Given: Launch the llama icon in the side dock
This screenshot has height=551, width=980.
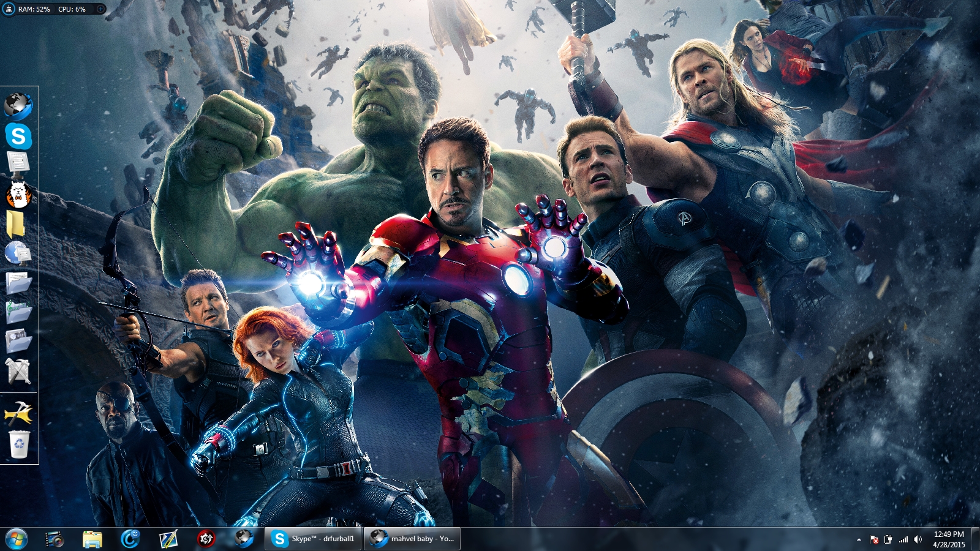Looking at the screenshot, I should tap(18, 194).
